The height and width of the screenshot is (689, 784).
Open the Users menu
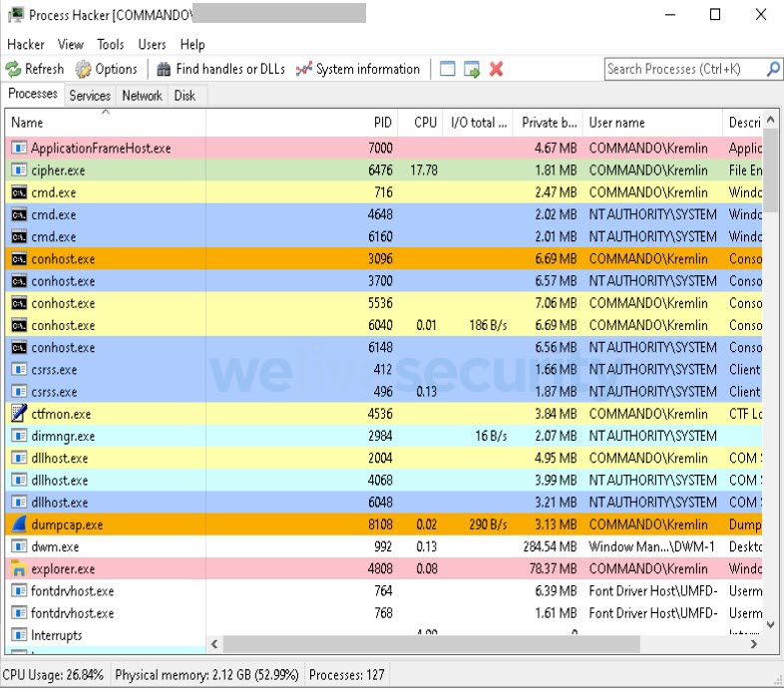coord(152,45)
